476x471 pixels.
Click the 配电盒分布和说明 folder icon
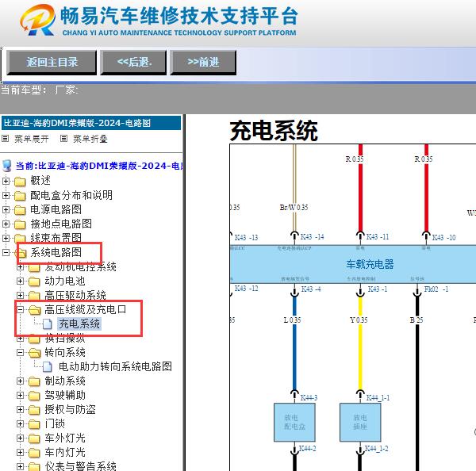20,196
